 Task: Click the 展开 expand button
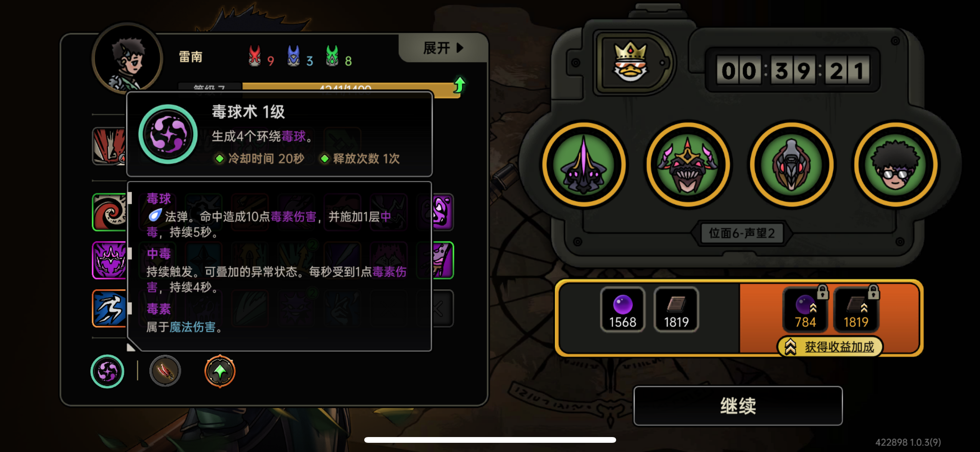pyautogui.click(x=443, y=48)
